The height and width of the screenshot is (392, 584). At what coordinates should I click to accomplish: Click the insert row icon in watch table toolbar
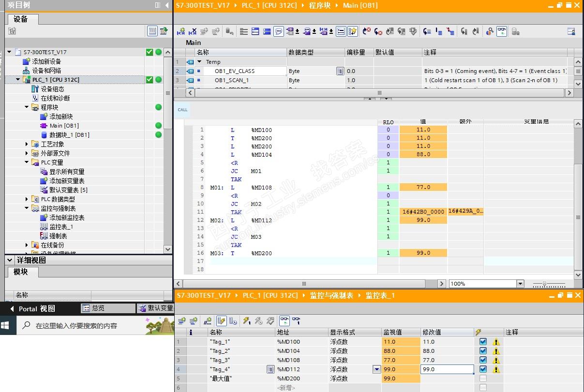click(182, 320)
